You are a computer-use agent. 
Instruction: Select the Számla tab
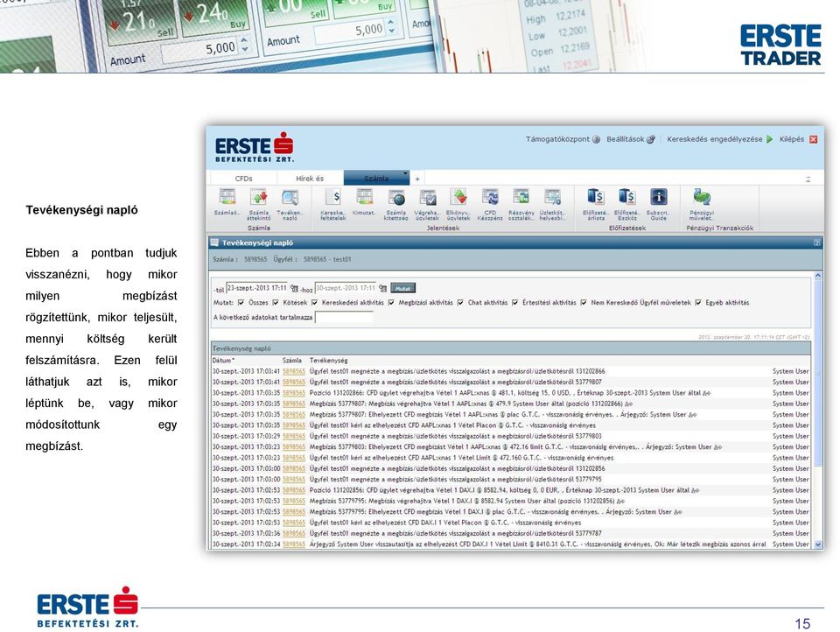(376, 179)
